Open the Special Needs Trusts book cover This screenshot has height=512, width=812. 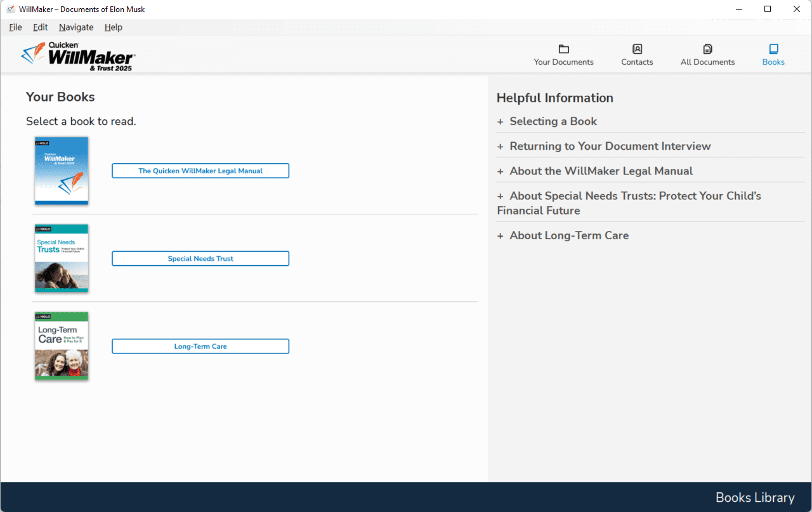[62, 258]
